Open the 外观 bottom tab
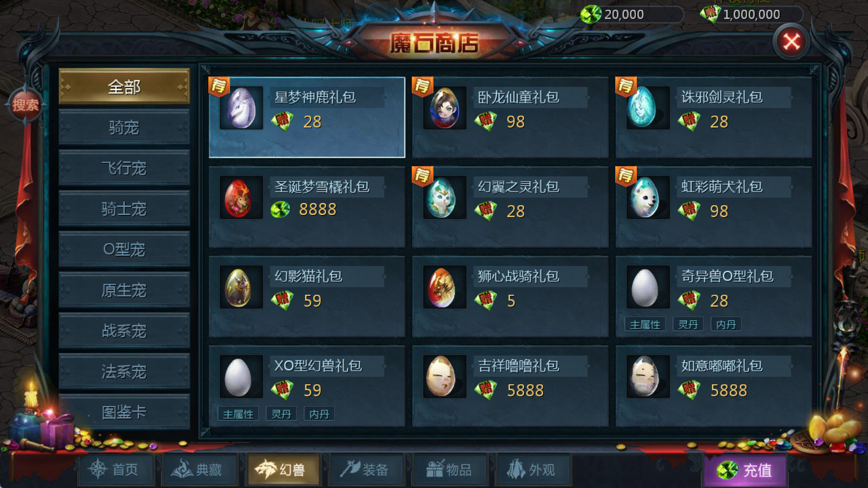This screenshot has height=488, width=868. [x=532, y=470]
